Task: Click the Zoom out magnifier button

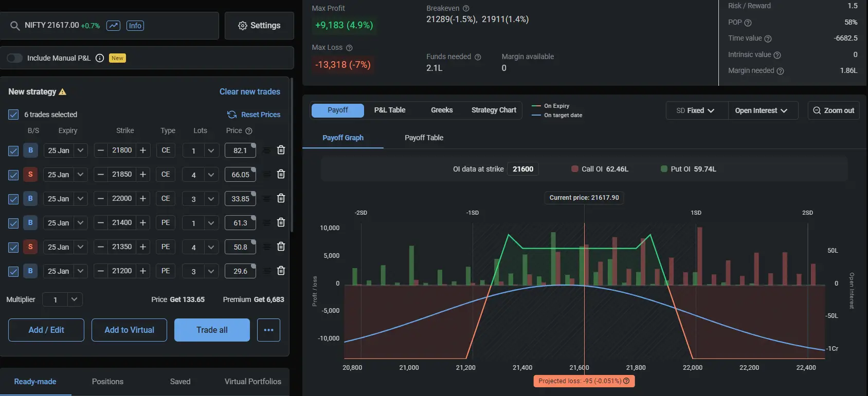Action: point(833,110)
